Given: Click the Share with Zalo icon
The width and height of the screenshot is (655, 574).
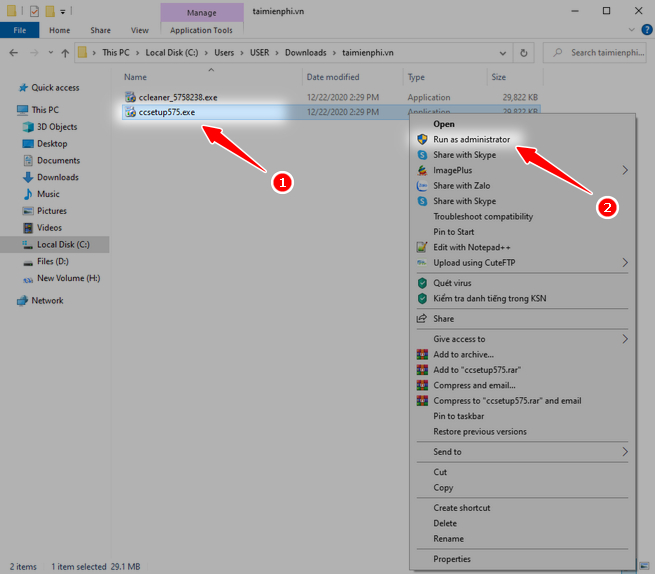Looking at the screenshot, I should 422,186.
